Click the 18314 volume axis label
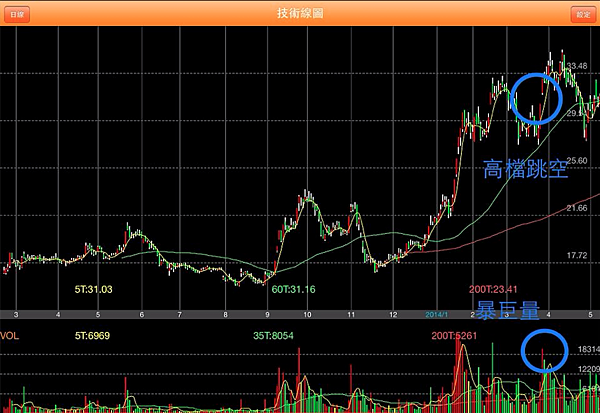 coord(589,349)
